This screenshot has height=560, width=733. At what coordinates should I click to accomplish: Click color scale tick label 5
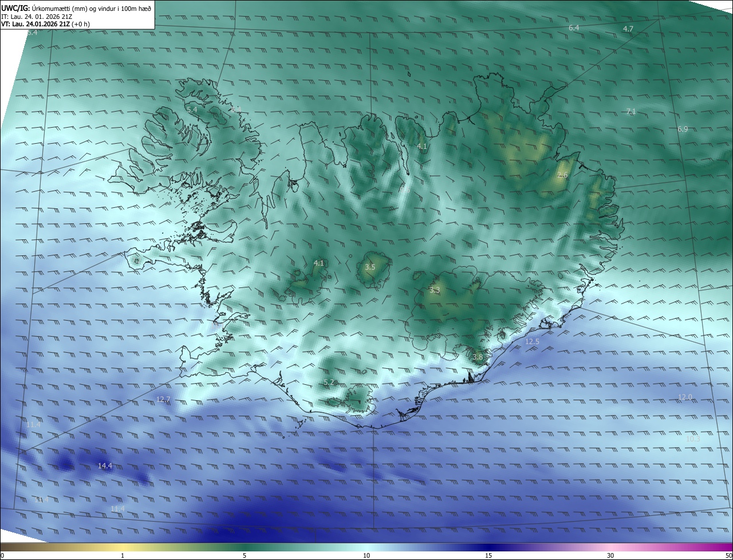tap(245, 555)
